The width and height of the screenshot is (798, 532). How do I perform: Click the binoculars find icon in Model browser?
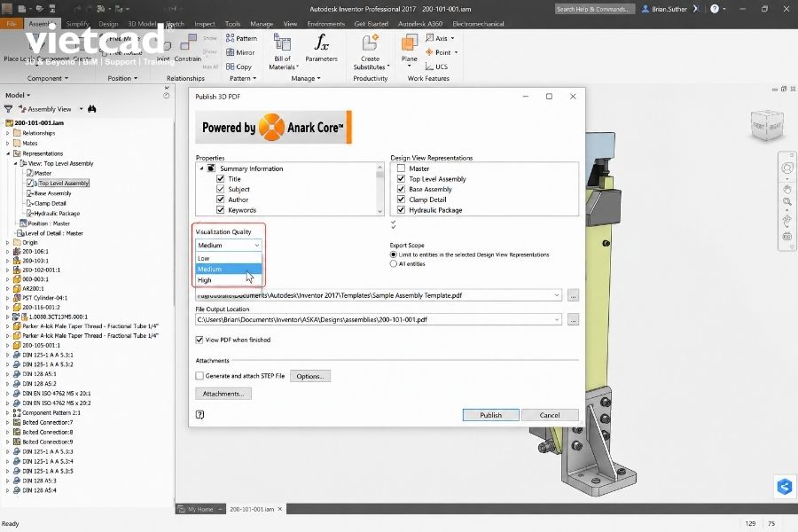92,109
